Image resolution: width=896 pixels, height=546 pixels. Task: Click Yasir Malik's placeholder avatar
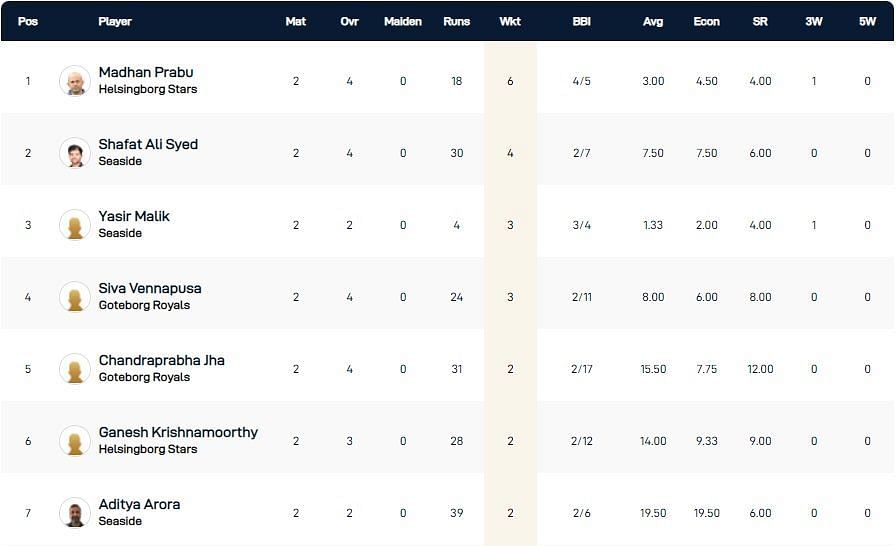tap(75, 225)
